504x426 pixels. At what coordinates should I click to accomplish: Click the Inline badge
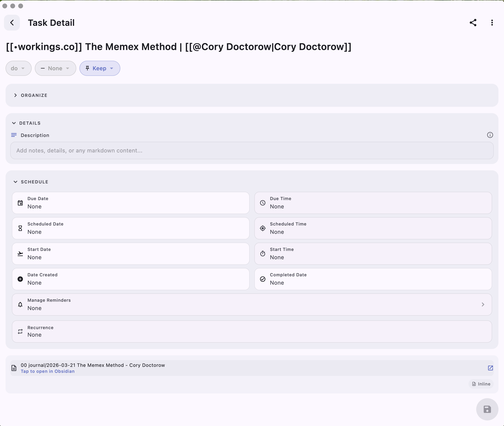(481, 384)
